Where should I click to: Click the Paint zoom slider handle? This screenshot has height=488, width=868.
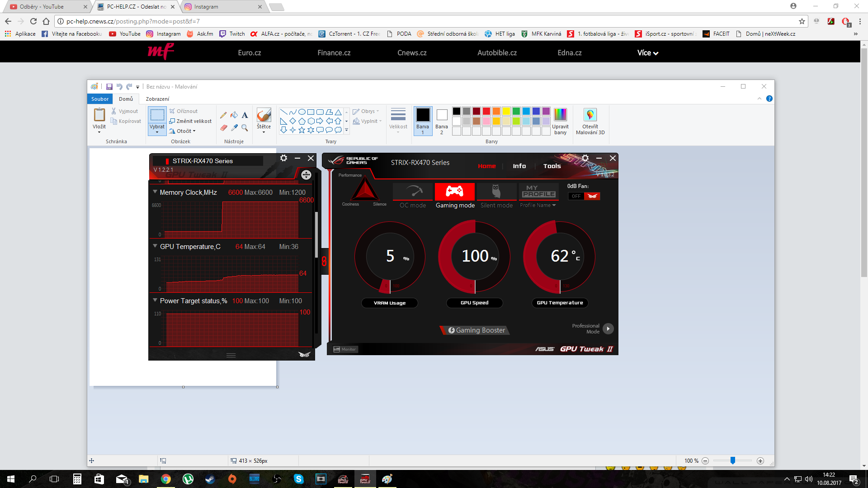click(733, 460)
